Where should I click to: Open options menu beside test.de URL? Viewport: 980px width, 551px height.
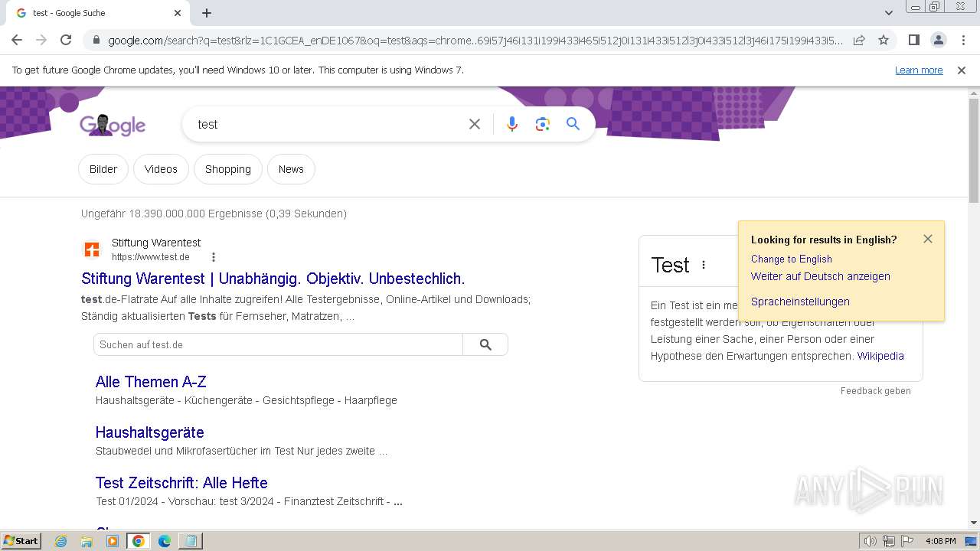[214, 257]
